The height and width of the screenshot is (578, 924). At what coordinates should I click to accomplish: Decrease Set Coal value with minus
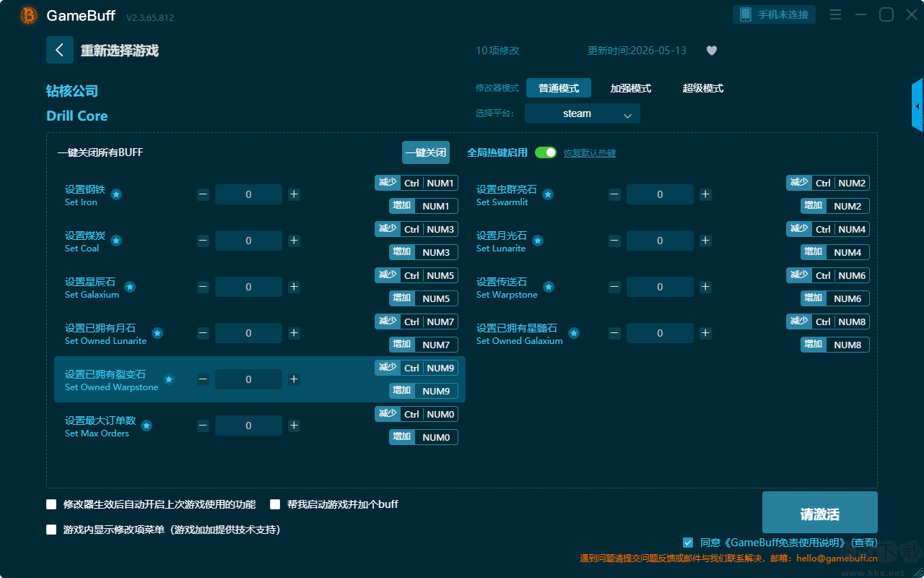tap(203, 241)
